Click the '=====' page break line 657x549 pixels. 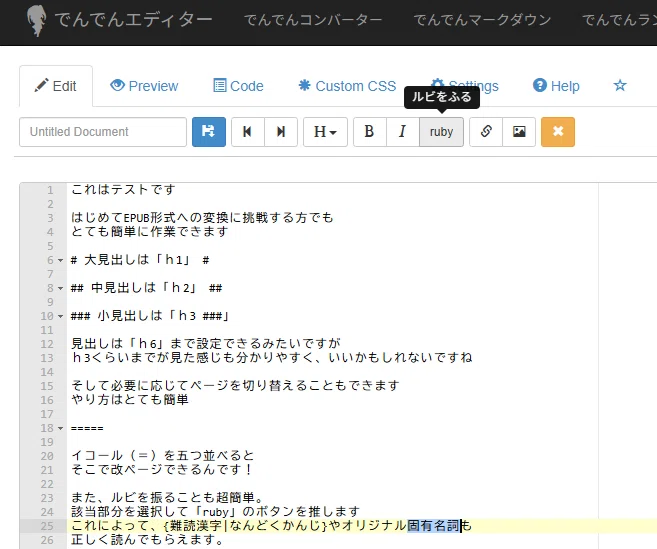[87, 428]
